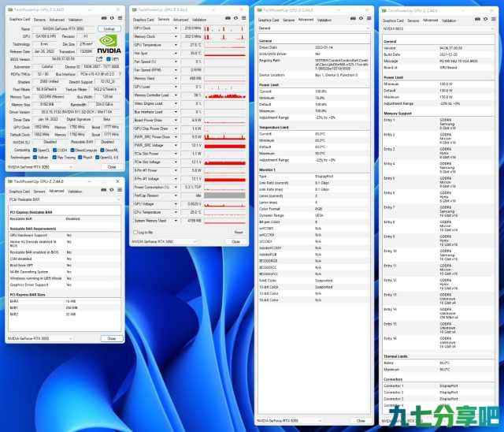
Task: Open hamburger menu in Graphics Card window
Action: [x=120, y=18]
